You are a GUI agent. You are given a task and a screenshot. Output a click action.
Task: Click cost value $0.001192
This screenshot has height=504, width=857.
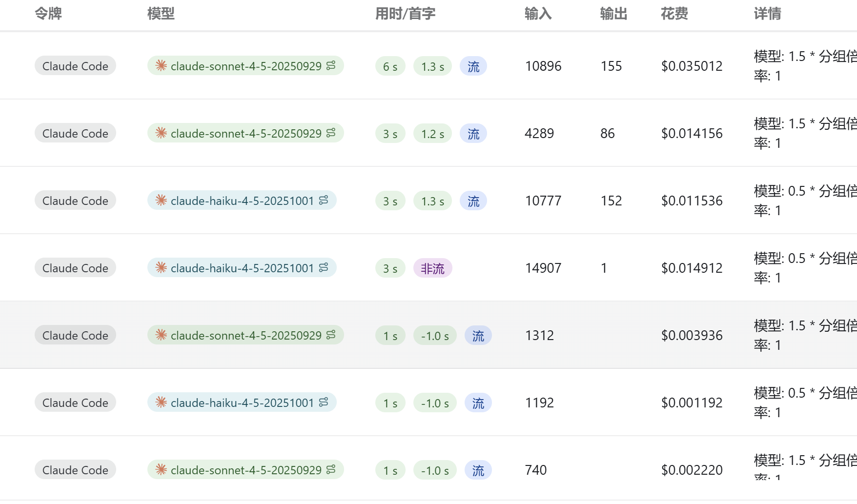692,403
